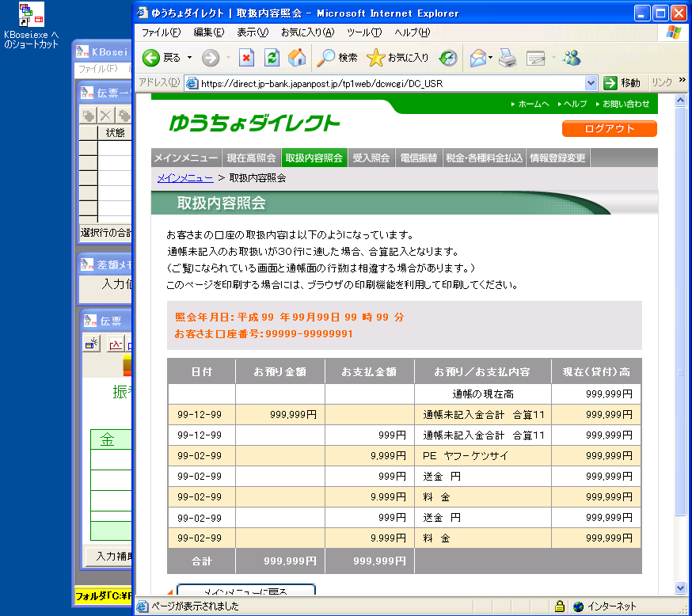Open Messenger people icon in toolbar
692x616 pixels.
tap(572, 58)
